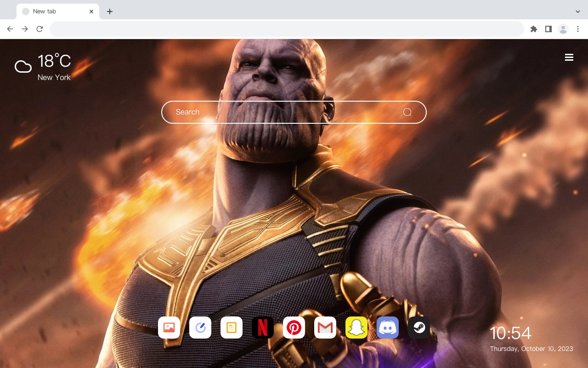Open the blue checkmark tasks shortcut
Screen dimensions: 588x368
pos(200,328)
